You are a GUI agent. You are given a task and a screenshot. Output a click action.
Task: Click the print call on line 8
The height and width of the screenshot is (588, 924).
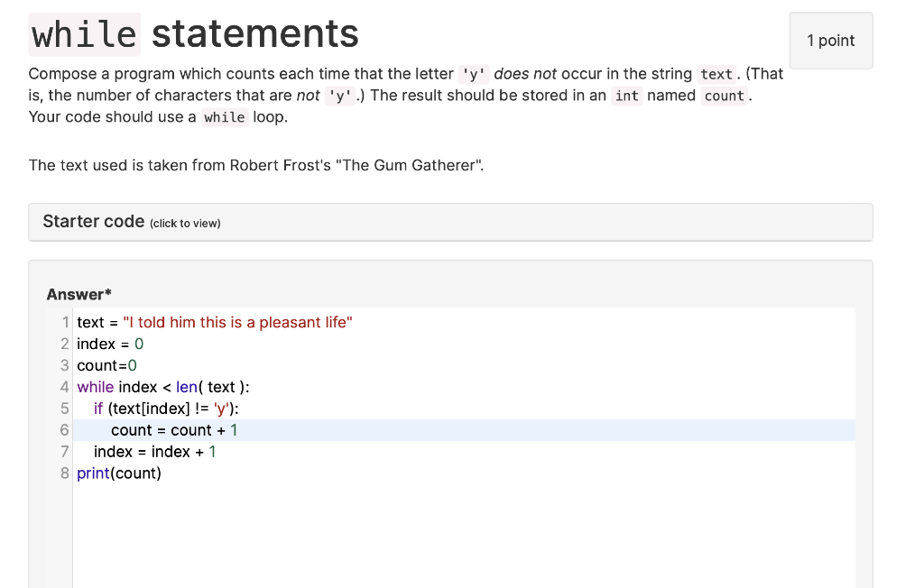(93, 473)
